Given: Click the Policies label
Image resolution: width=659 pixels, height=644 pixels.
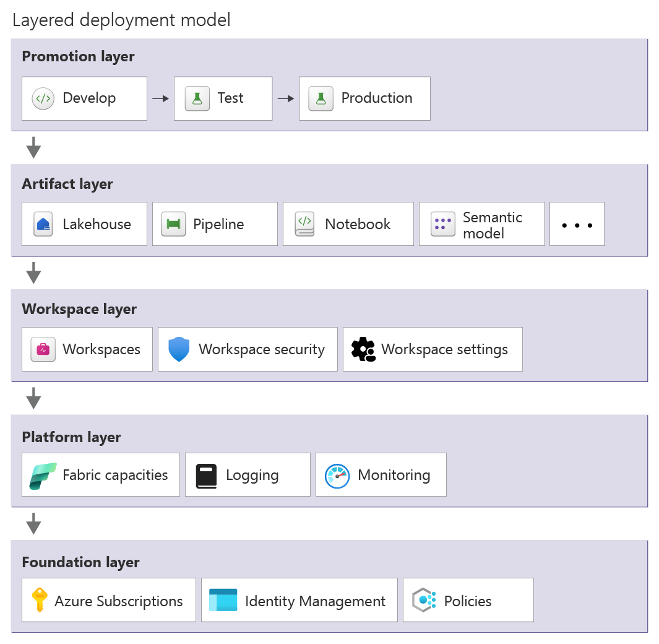Looking at the screenshot, I should coord(468,601).
